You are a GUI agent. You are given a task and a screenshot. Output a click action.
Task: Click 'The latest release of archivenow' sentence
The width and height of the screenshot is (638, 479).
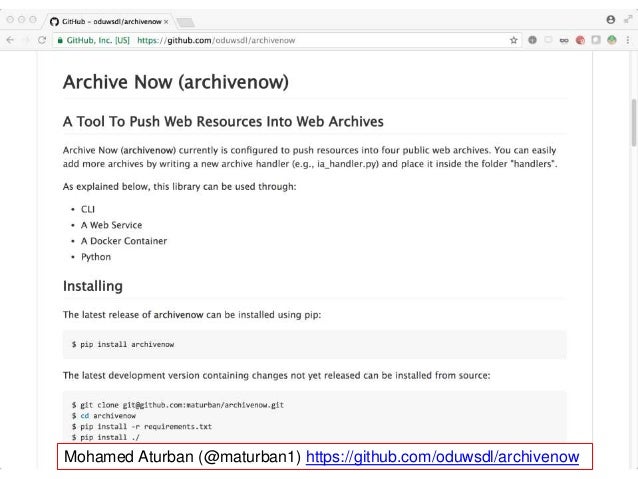click(x=192, y=315)
